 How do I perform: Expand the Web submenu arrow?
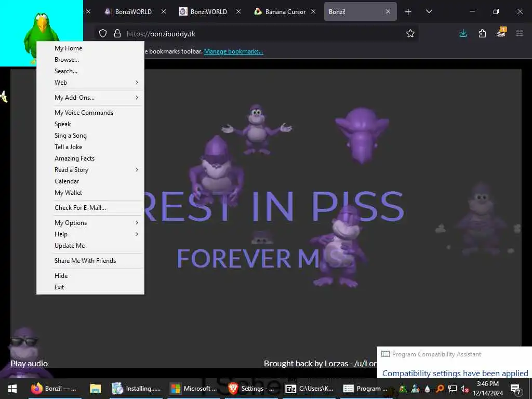(137, 83)
